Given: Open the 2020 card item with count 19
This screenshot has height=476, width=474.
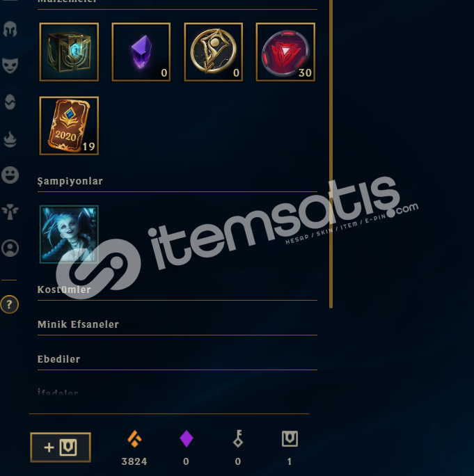Looking at the screenshot, I should pyautogui.click(x=69, y=126).
